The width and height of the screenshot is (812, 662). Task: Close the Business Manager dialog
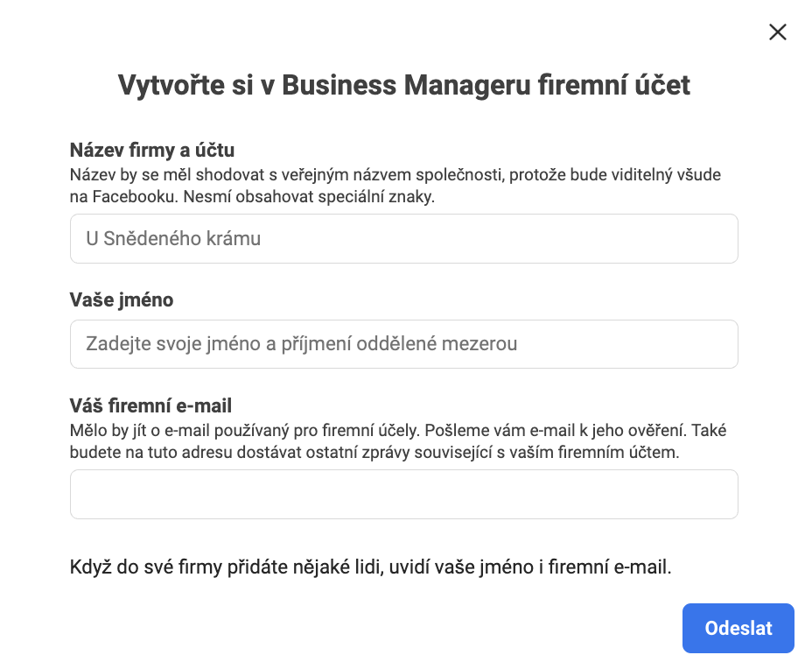coord(777,32)
